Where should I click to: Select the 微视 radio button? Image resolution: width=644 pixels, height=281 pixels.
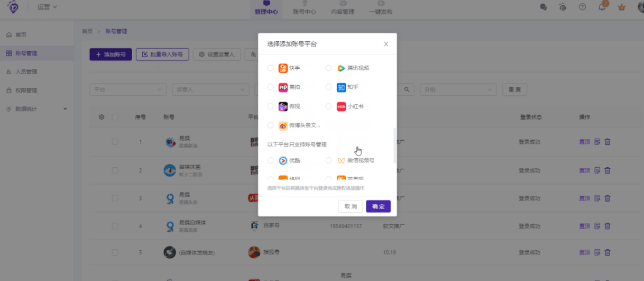point(271,106)
